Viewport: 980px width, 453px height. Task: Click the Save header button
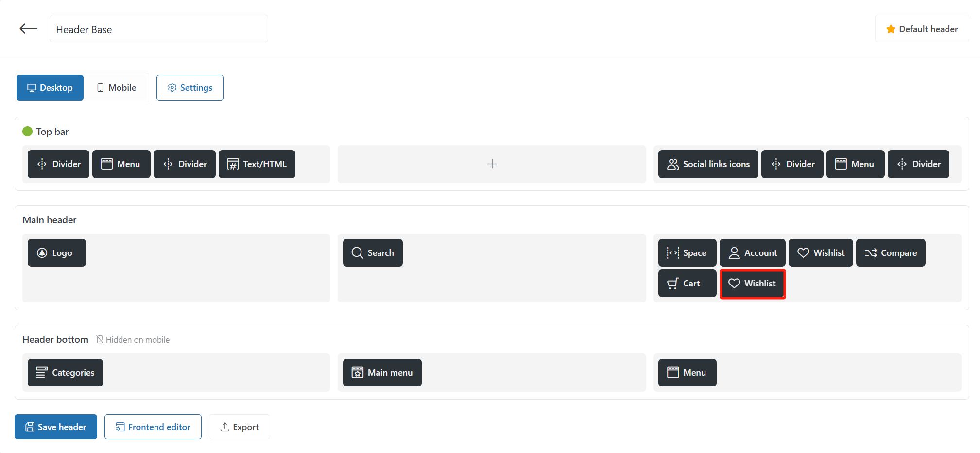pyautogui.click(x=56, y=427)
